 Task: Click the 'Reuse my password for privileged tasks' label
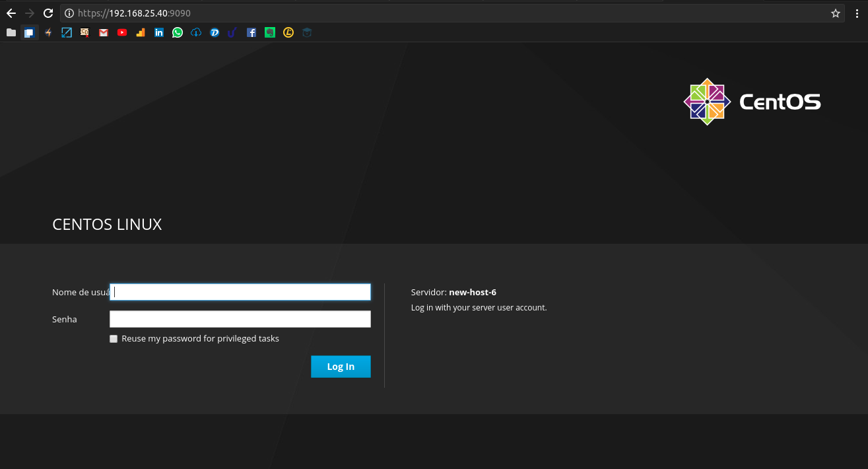pyautogui.click(x=201, y=339)
